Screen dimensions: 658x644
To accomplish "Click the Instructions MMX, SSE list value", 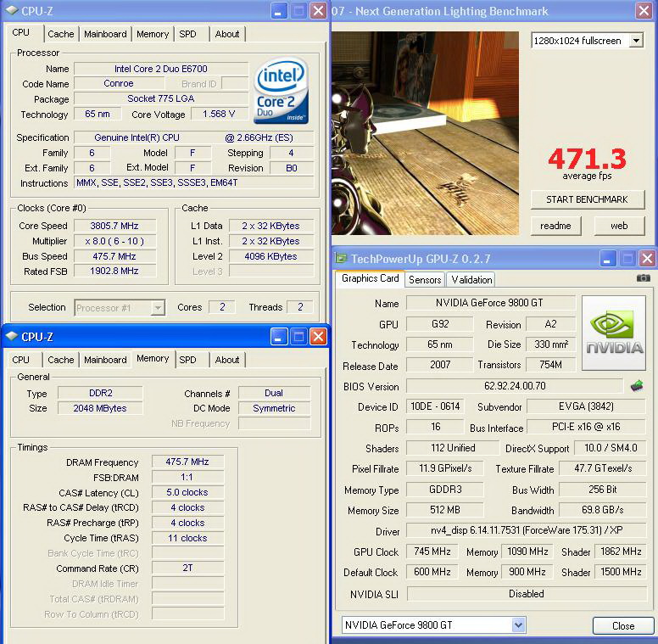I will (x=194, y=182).
